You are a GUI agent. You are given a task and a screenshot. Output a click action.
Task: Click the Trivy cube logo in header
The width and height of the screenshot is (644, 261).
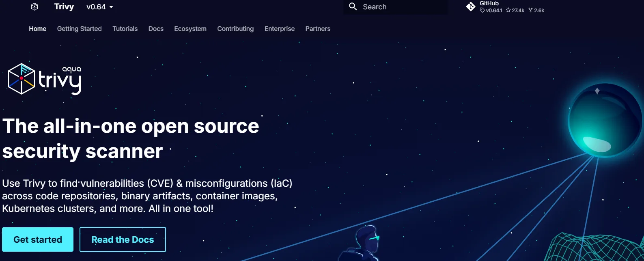click(34, 6)
